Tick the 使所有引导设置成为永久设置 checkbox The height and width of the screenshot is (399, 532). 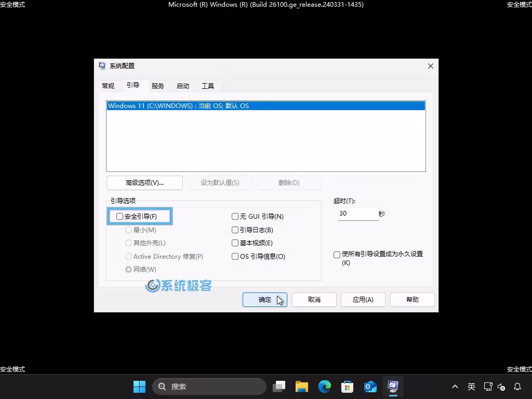click(337, 255)
